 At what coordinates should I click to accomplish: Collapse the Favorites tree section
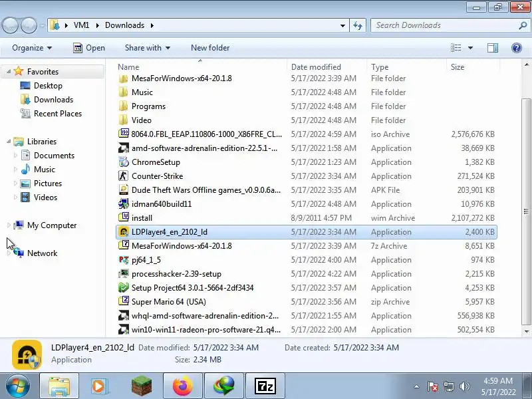(9, 71)
